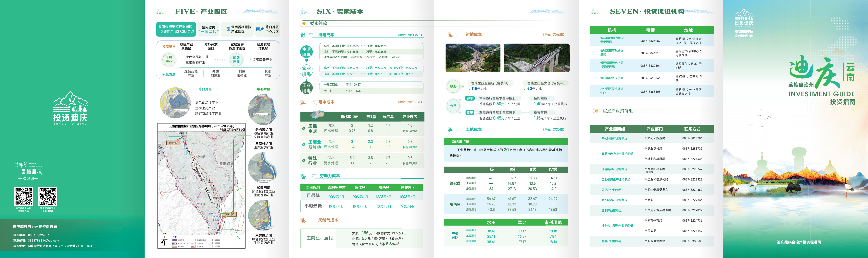Click the orange arrow icon next to 重点产业招商组
Image resolution: width=868 pixels, height=258 pixels.
(597, 111)
